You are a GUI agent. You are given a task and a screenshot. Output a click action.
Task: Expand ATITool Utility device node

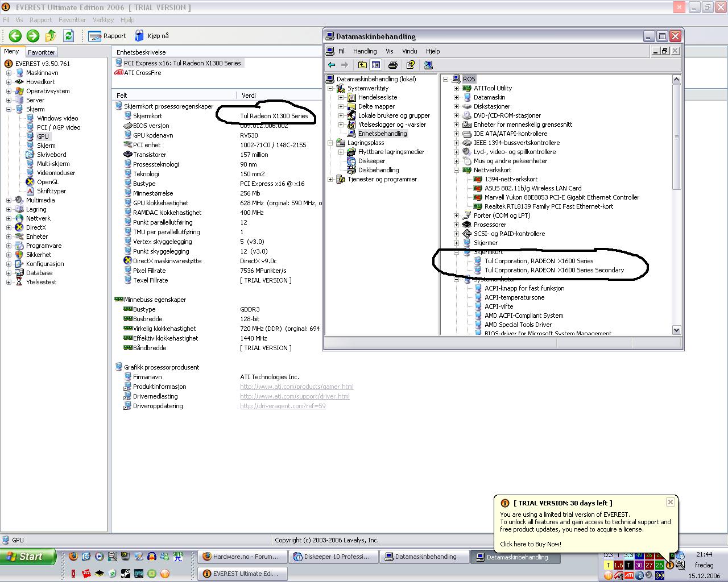point(456,88)
